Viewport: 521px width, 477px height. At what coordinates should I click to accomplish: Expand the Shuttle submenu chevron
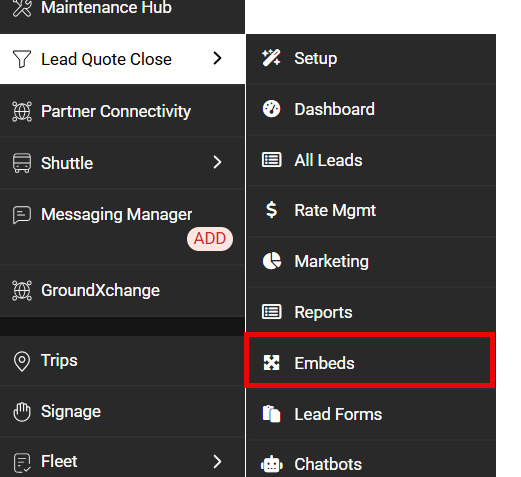click(217, 162)
